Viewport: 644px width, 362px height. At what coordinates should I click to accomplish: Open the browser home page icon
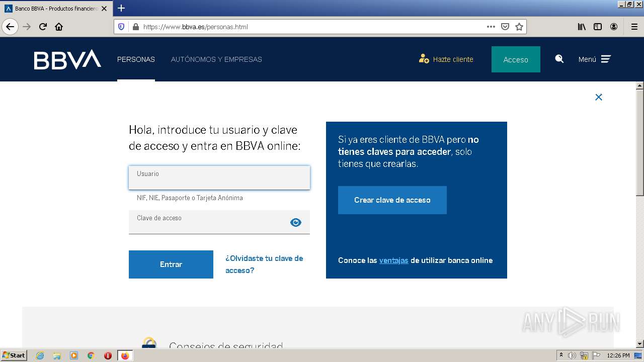click(59, 27)
